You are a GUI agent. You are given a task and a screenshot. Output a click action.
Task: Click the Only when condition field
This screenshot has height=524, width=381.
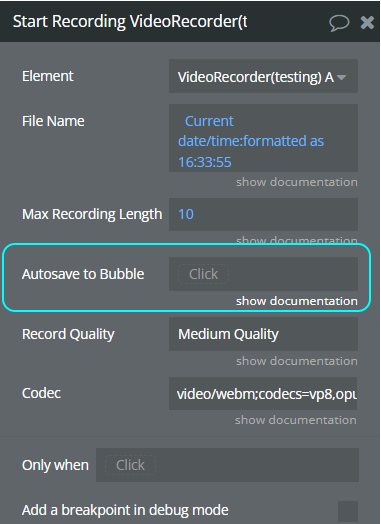coord(227,465)
